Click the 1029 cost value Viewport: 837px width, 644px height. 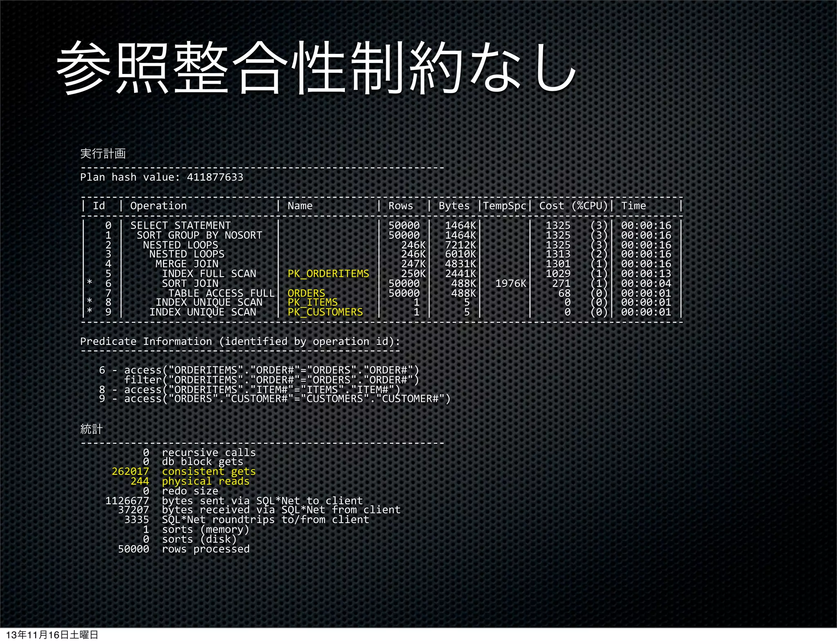coord(558,273)
